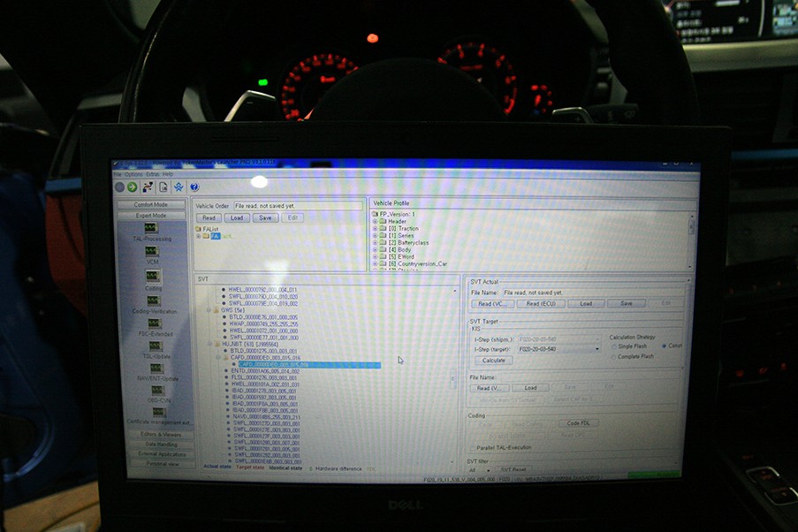798x532 pixels.
Task: Open the TAL-Processing module icon
Action: click(150, 228)
